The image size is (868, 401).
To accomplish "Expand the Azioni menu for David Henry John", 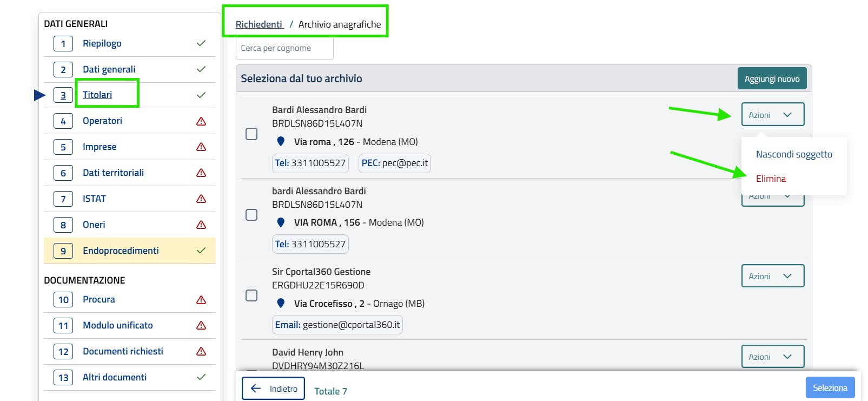I will [772, 357].
